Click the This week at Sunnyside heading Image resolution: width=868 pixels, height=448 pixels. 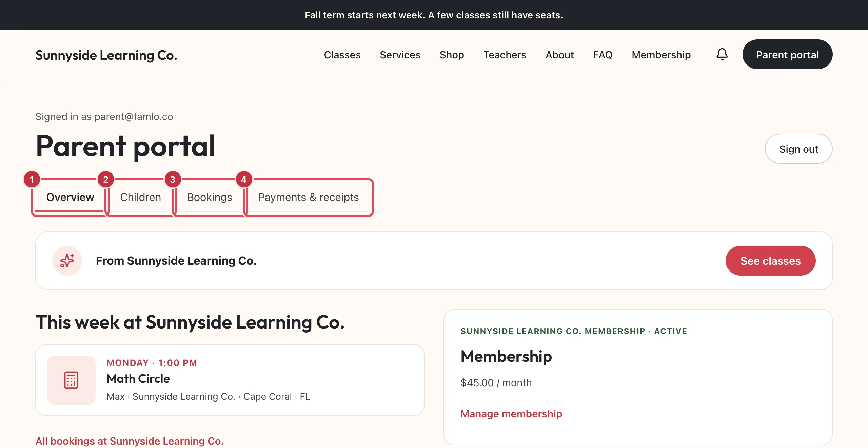(x=190, y=322)
